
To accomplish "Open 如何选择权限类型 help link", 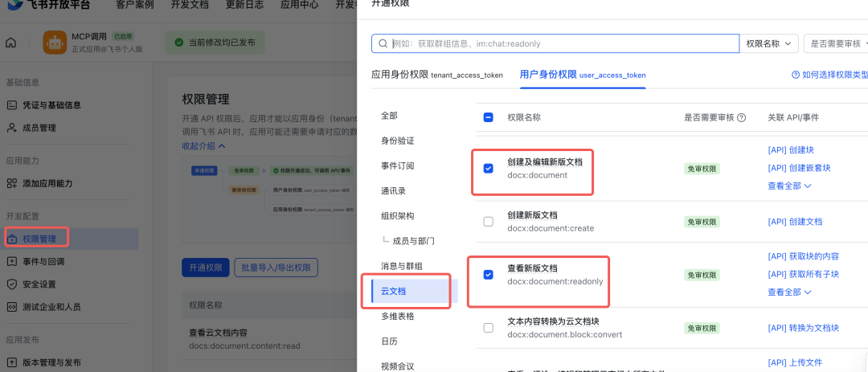I will (835, 75).
